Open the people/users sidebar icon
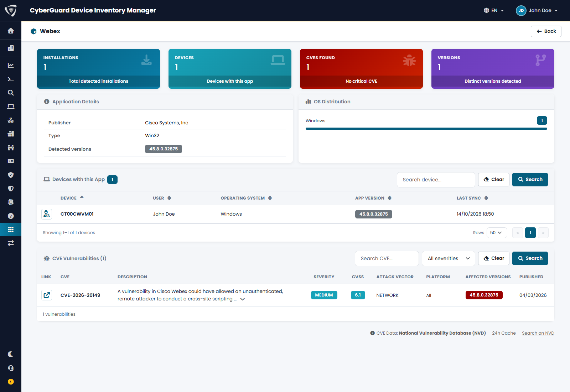This screenshot has height=392, width=570. 11,148
